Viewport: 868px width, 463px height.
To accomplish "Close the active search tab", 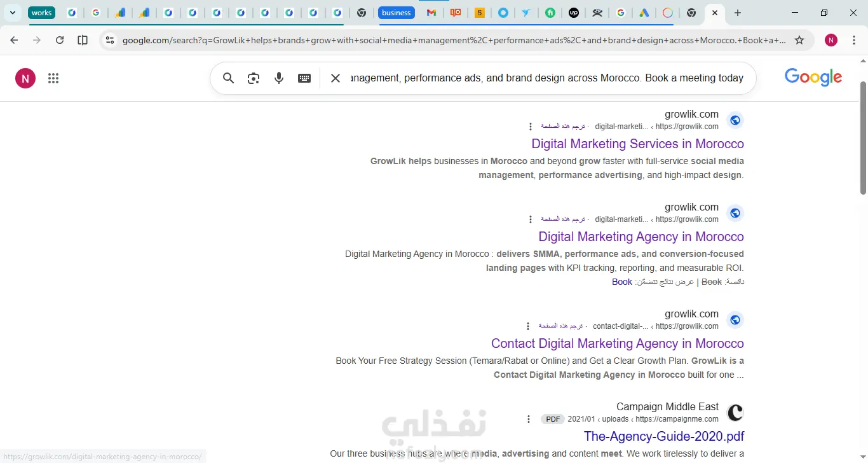I will point(715,13).
